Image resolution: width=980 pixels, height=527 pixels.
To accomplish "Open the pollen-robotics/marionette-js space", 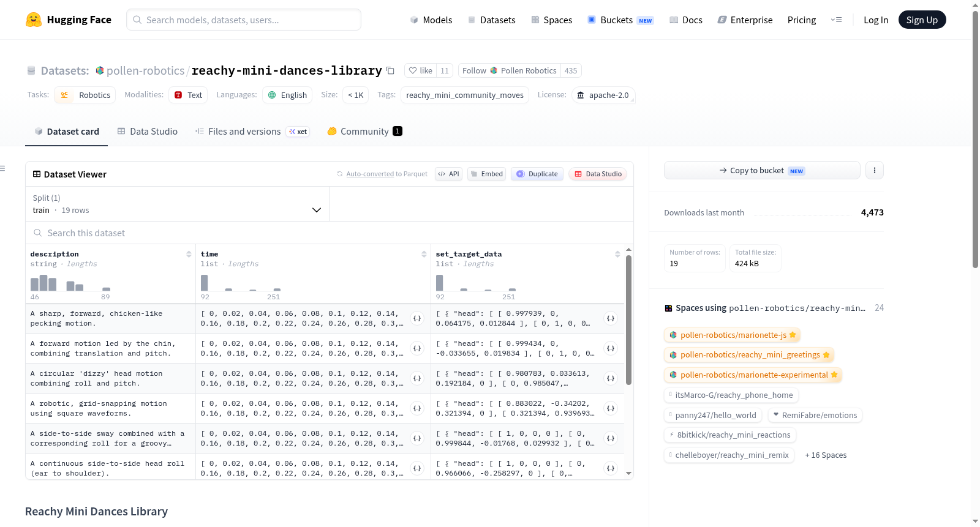I will pos(733,335).
